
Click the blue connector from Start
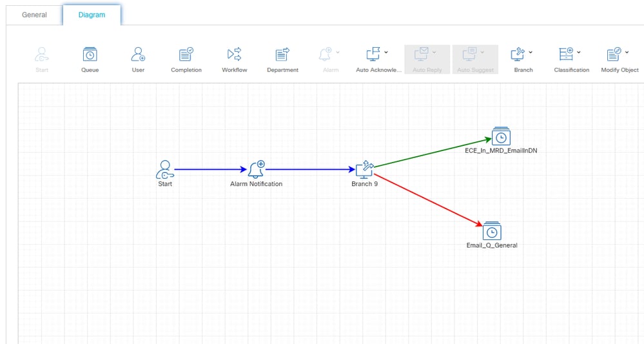coord(211,169)
